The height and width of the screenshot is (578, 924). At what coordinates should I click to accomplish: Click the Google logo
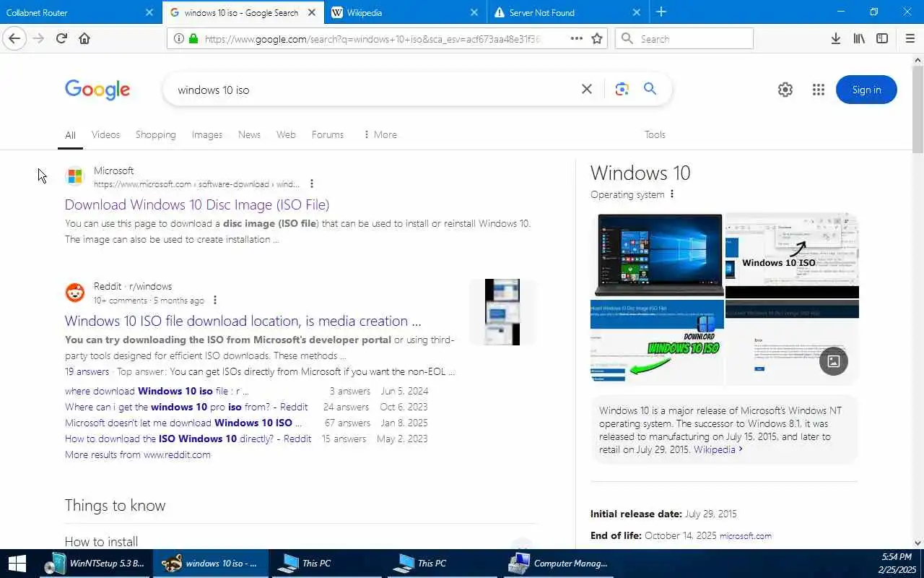pos(97,90)
